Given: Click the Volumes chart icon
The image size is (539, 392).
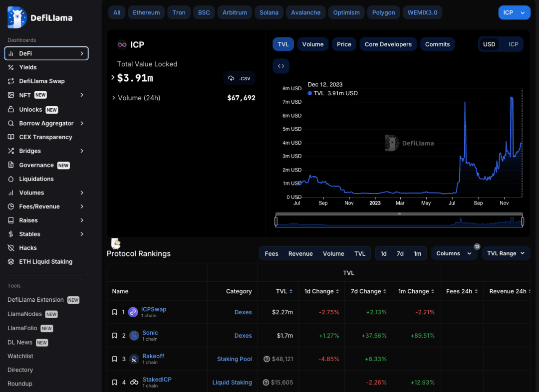Looking at the screenshot, I should 11,193.
